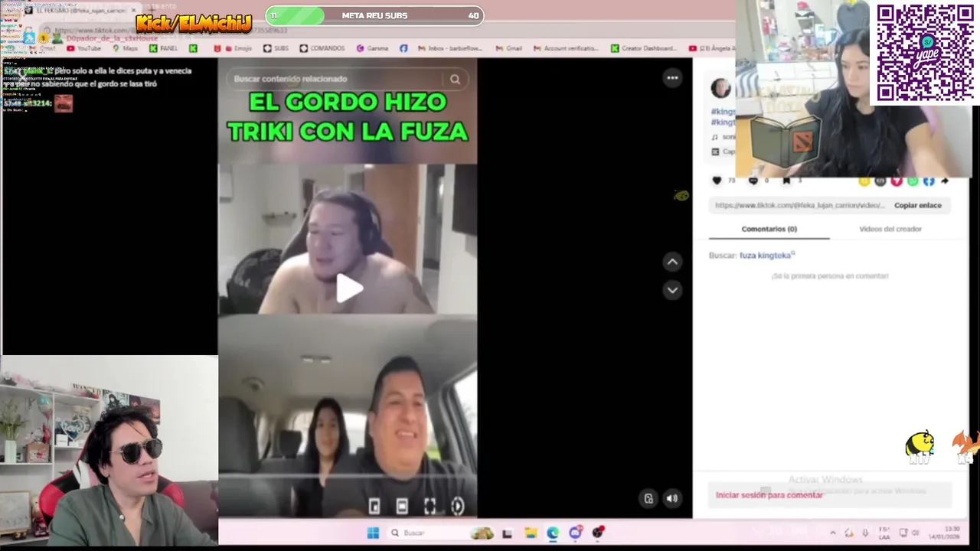The width and height of the screenshot is (980, 551).
Task: Like the video with heart icon
Action: (717, 181)
